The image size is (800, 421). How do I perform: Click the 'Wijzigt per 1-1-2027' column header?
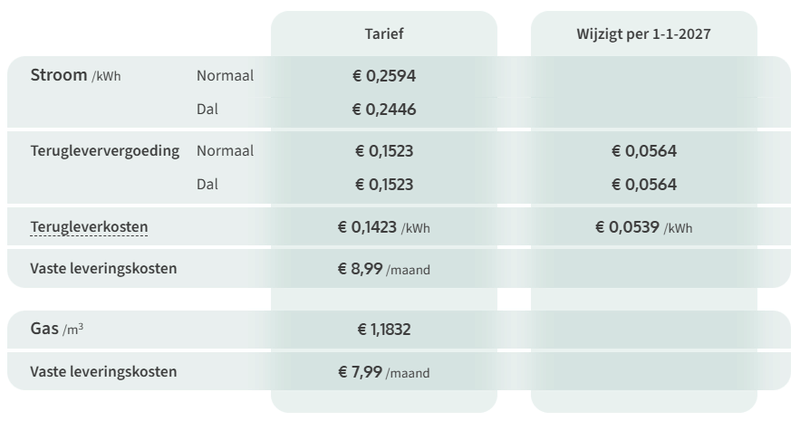644,34
